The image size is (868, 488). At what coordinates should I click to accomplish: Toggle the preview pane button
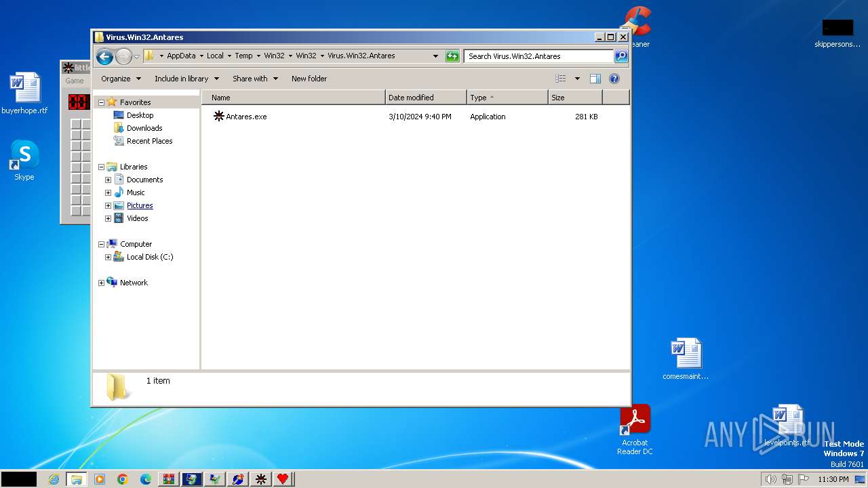pos(595,79)
